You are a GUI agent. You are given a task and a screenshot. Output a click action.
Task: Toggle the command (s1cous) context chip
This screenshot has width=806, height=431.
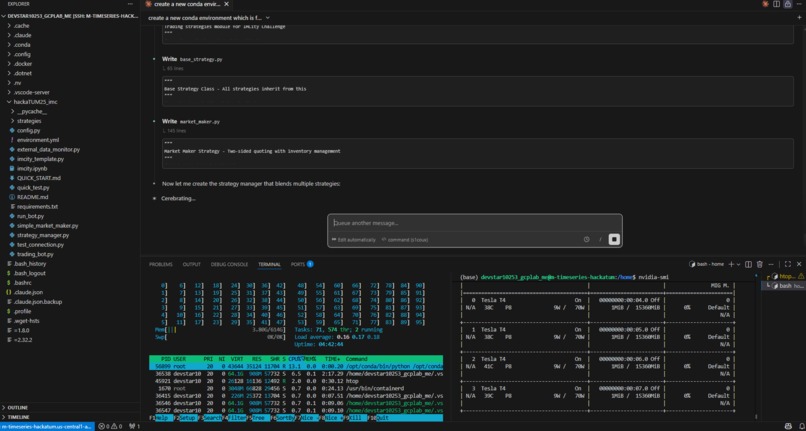click(x=405, y=240)
